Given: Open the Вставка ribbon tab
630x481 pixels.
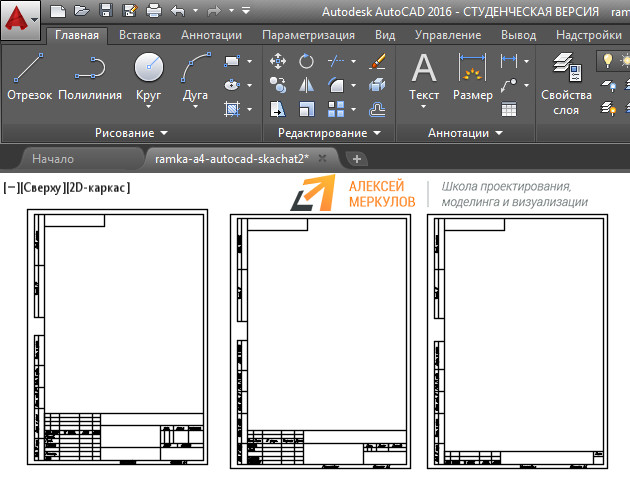Looking at the screenshot, I should [140, 35].
